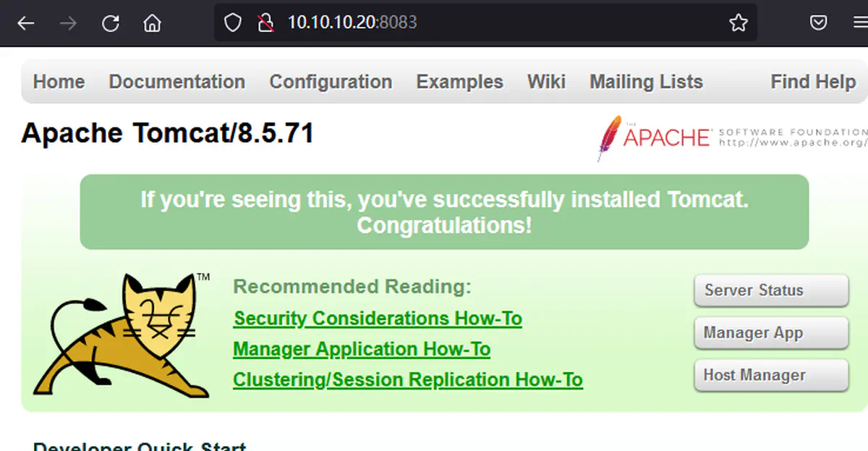The width and height of the screenshot is (868, 451).
Task: Open the Documentation navigation item
Action: point(177,82)
